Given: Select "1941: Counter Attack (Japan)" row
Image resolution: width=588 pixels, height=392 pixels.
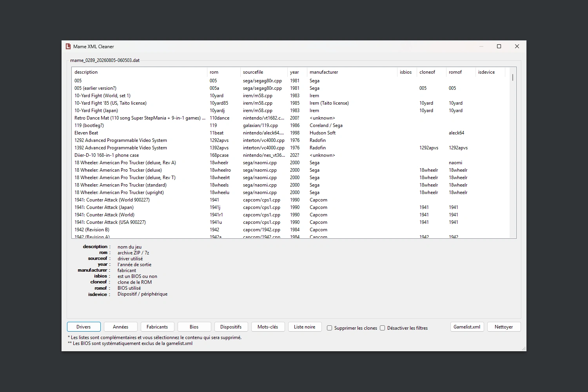Looking at the screenshot, I should (x=291, y=207).
